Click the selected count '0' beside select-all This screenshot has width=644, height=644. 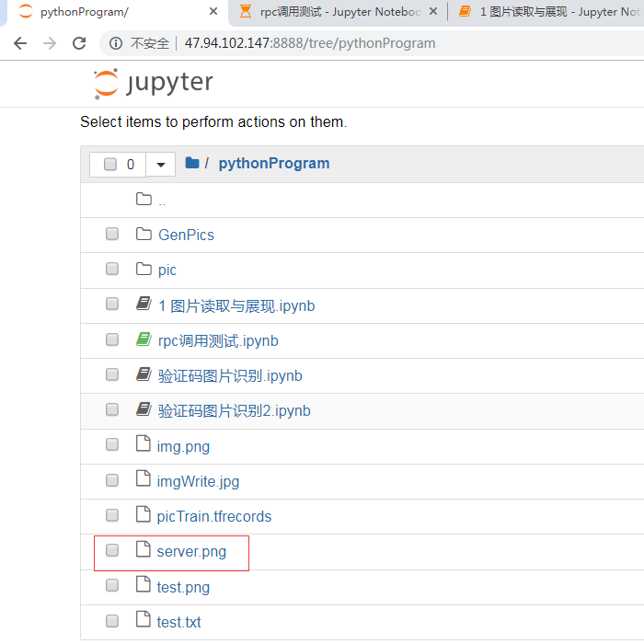[131, 165]
